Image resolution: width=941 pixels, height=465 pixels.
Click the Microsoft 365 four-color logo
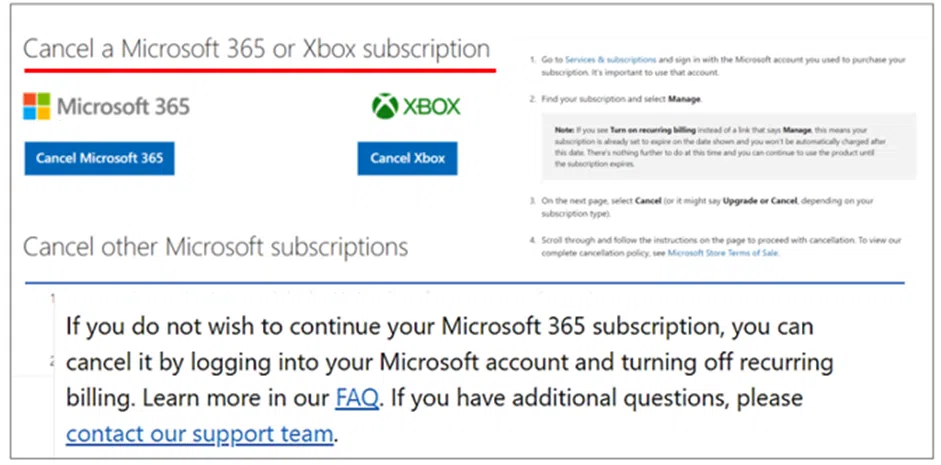coord(37,107)
